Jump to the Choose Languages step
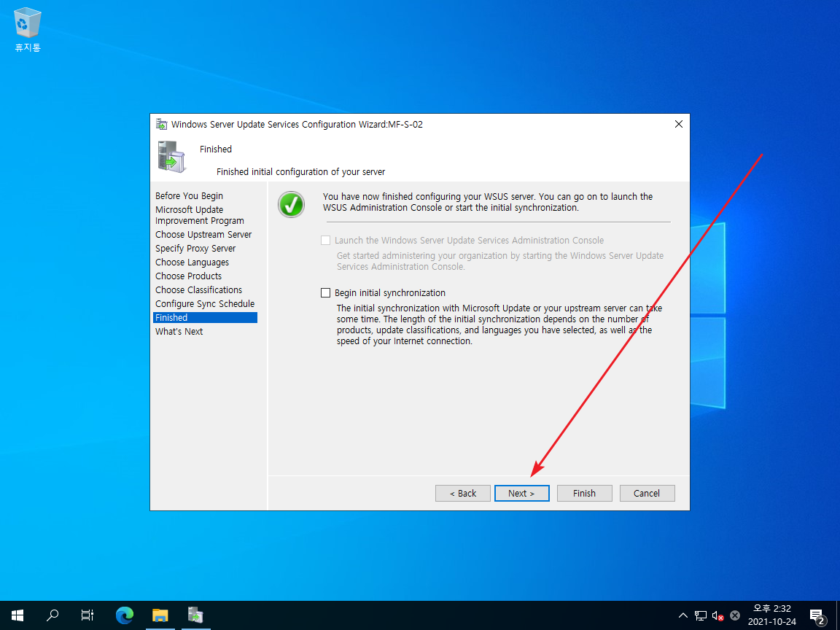Image resolution: width=840 pixels, height=630 pixels. (x=192, y=262)
